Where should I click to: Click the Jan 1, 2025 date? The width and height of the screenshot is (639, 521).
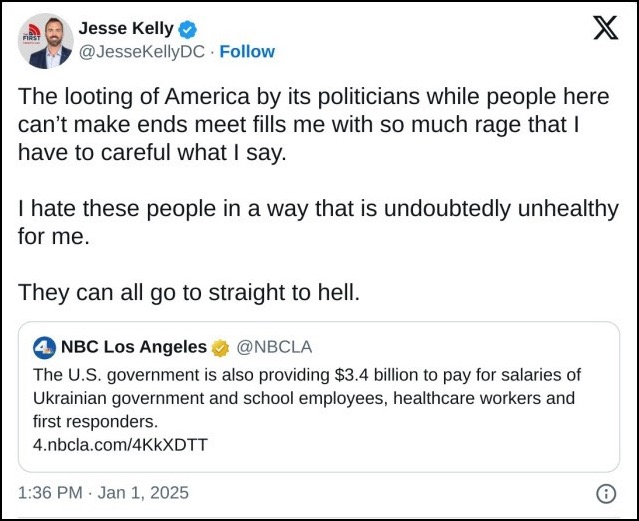(143, 492)
